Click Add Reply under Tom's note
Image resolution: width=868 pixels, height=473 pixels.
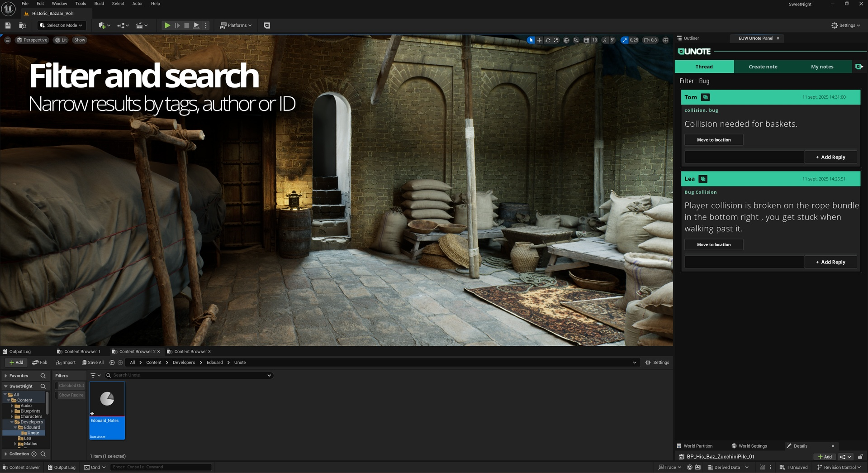pos(830,157)
